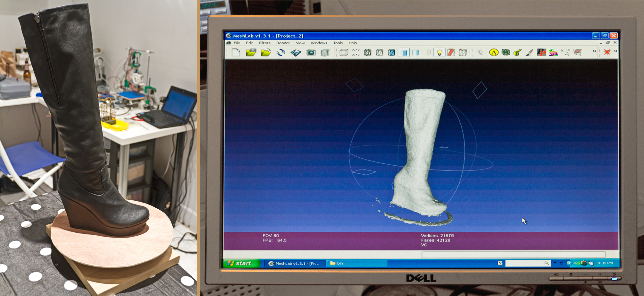Click the Faces: 42128 readout
This screenshot has height=296, width=644.
coord(436,240)
